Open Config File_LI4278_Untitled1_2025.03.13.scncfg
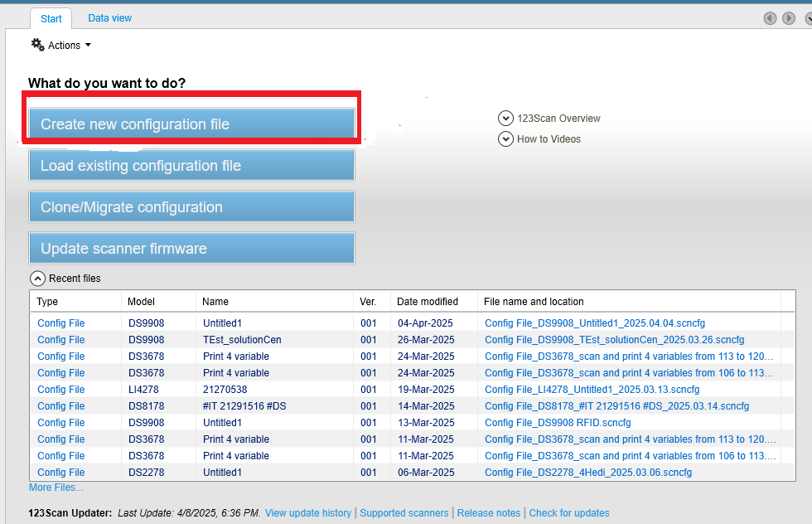The width and height of the screenshot is (812, 524). pyautogui.click(x=592, y=389)
